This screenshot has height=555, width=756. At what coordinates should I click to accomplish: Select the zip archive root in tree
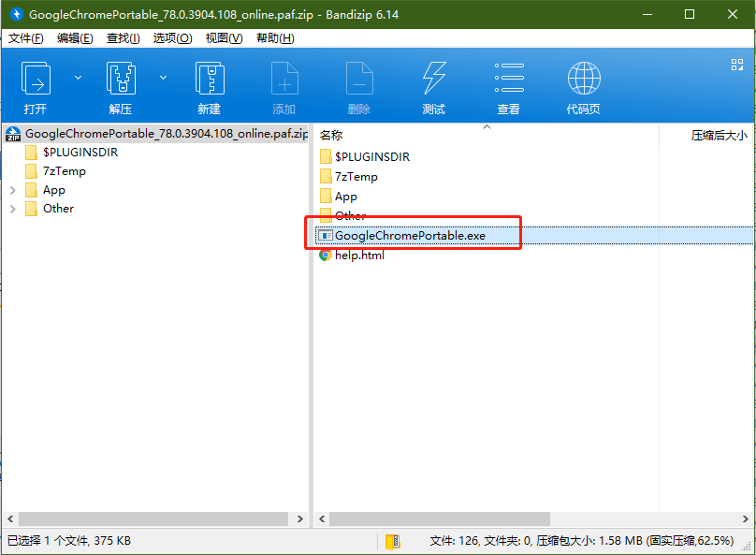pos(156,134)
